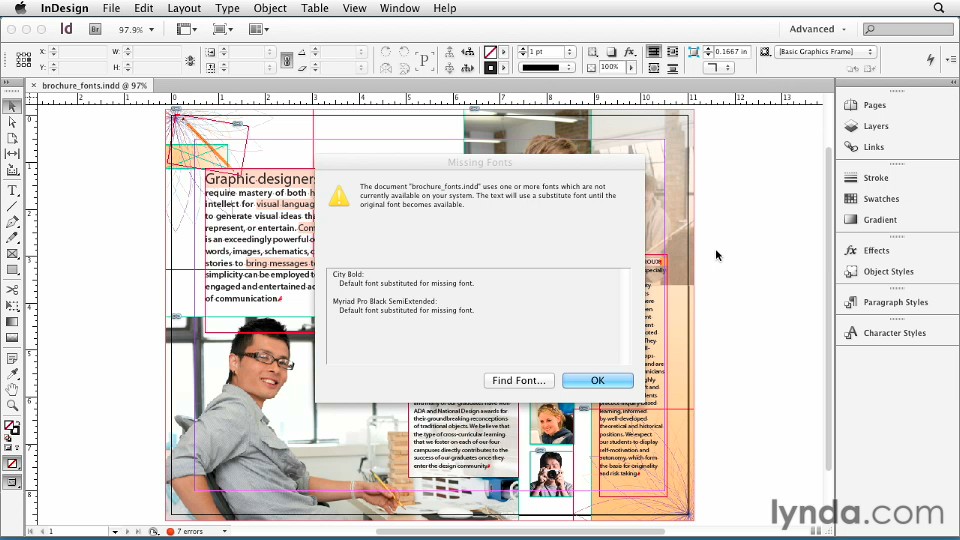Open Spotlight search in the menu bar

click(939, 8)
